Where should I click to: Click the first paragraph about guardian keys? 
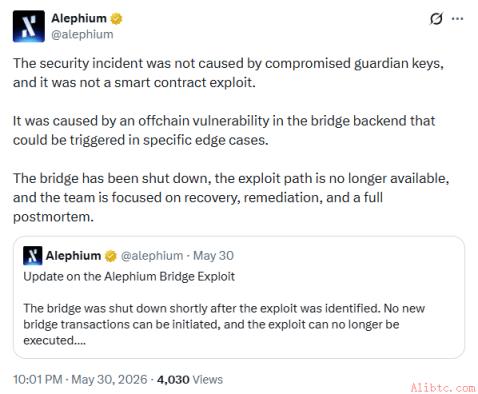coord(228,73)
